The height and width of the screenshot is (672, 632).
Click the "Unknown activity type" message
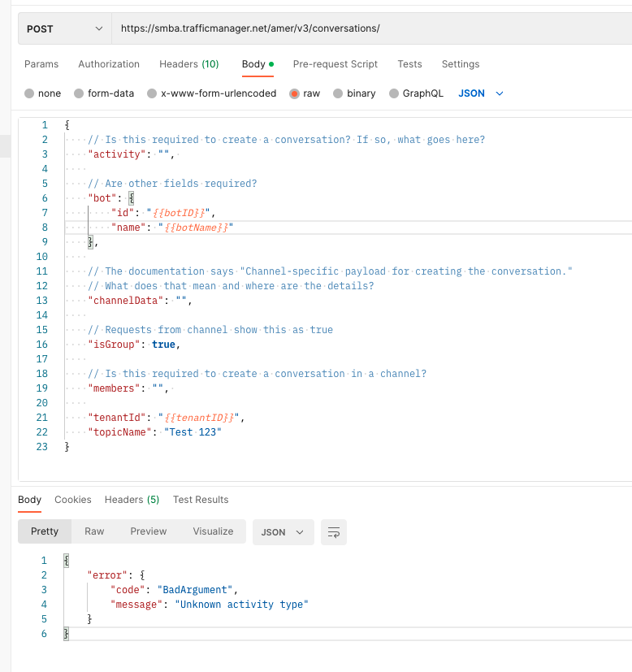(x=241, y=605)
